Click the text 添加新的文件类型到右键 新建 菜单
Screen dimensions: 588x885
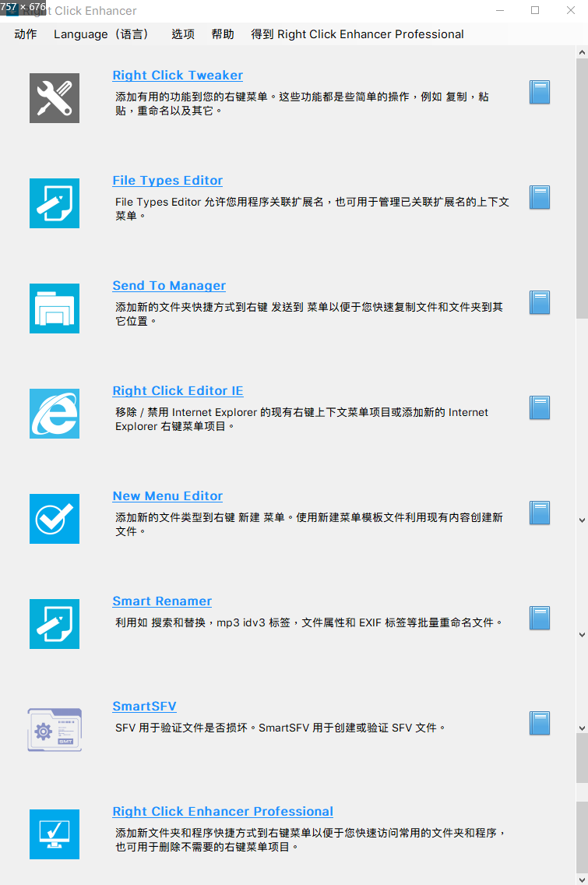point(309,524)
